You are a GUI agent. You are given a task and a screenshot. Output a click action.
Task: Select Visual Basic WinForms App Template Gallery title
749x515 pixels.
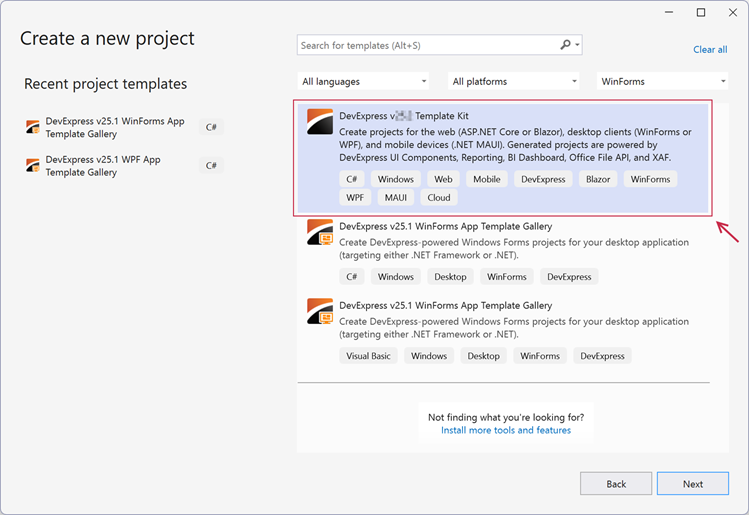[446, 305]
